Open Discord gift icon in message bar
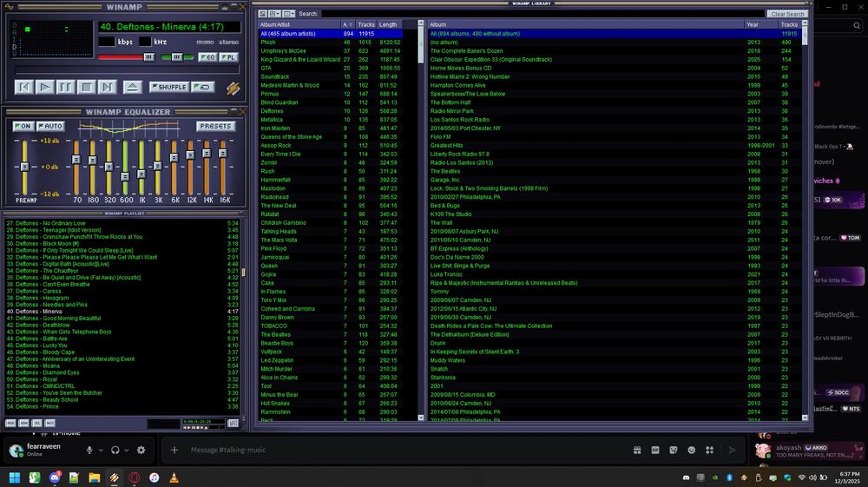 (x=637, y=450)
